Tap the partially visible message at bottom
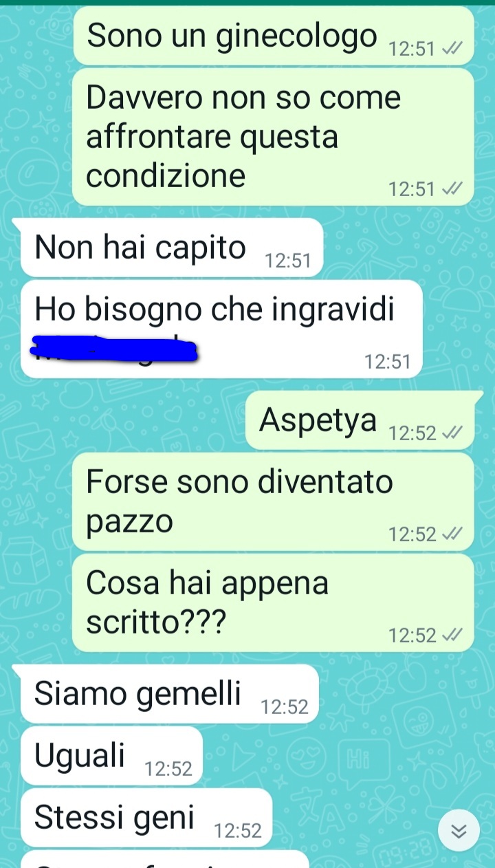The height and width of the screenshot is (868, 495). [165, 860]
